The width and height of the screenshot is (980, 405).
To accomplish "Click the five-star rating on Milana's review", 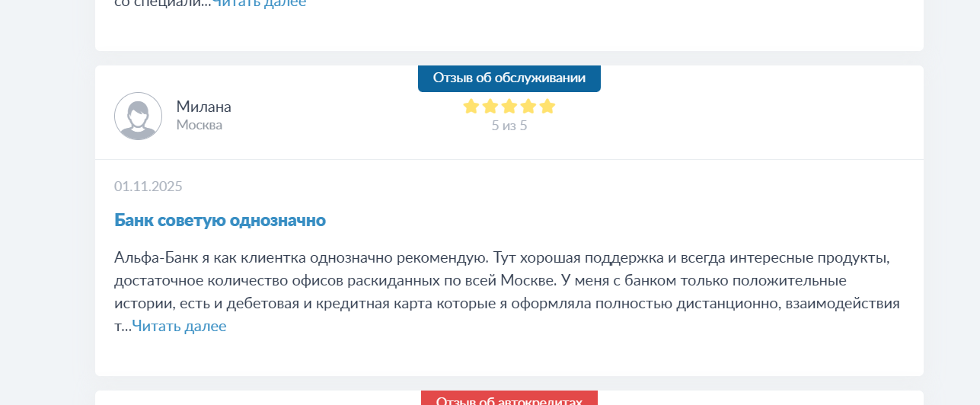I will tap(509, 107).
